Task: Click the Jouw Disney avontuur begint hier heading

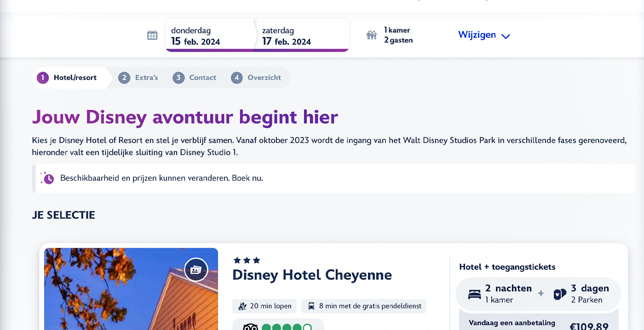Action: click(185, 117)
